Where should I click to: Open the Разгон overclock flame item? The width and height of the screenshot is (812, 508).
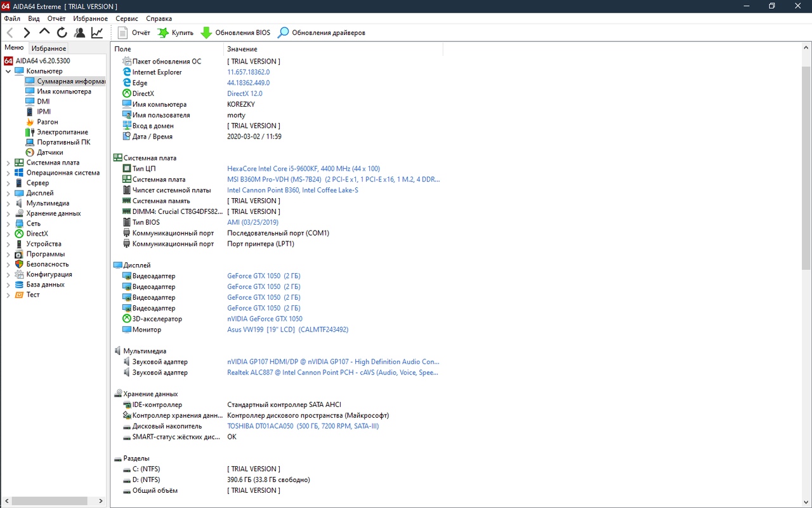[30, 122]
